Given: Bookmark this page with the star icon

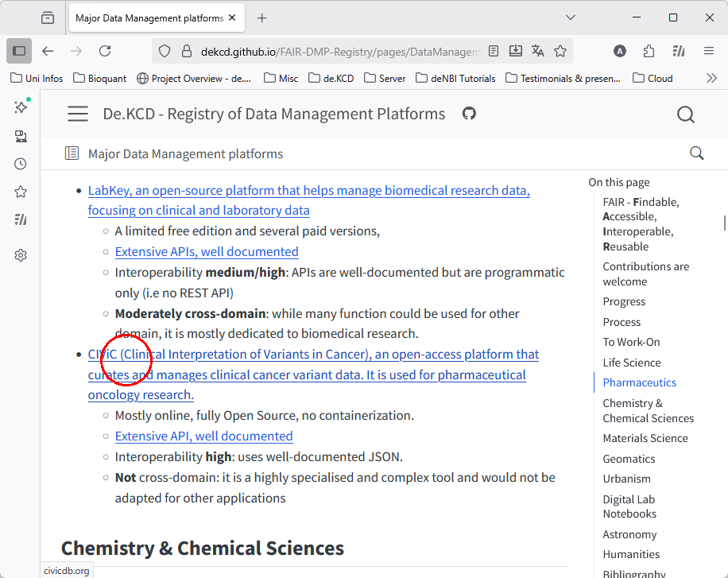Looking at the screenshot, I should click(x=560, y=51).
